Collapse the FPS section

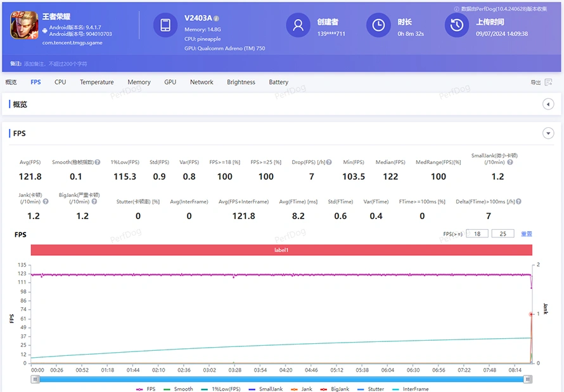[x=548, y=133]
